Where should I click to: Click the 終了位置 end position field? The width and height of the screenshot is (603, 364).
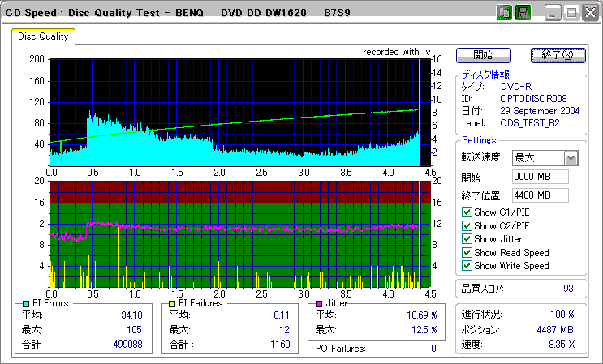(x=540, y=195)
